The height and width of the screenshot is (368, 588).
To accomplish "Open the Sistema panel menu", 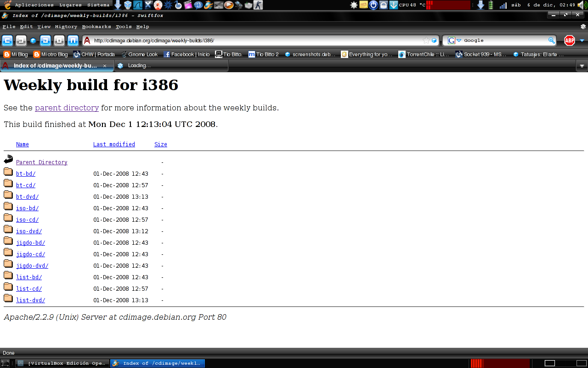I will 98,5.
